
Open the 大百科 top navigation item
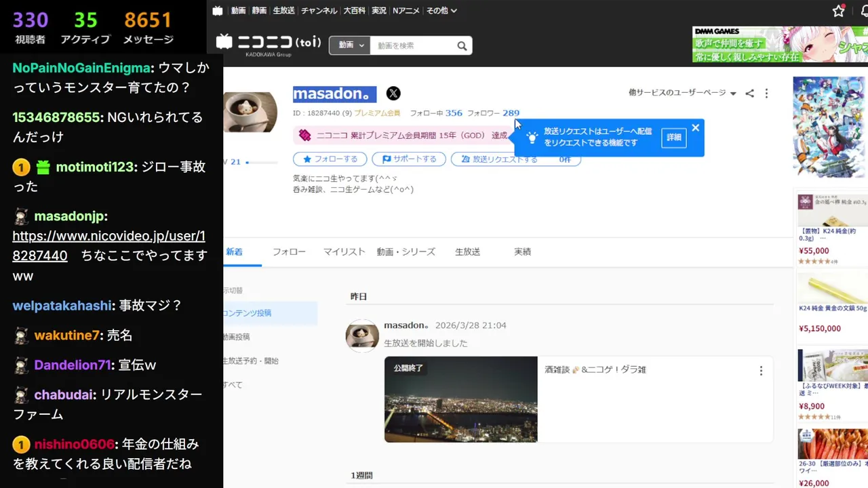point(355,11)
